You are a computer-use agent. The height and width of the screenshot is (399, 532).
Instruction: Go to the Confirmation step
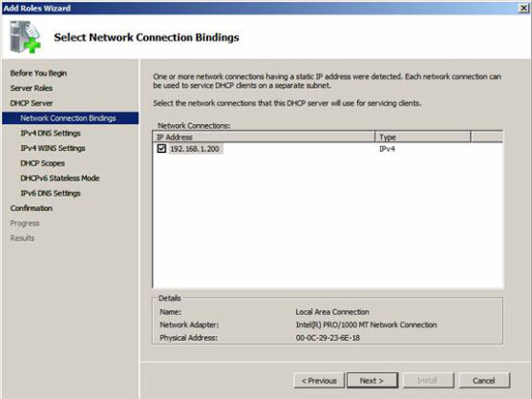(x=31, y=208)
